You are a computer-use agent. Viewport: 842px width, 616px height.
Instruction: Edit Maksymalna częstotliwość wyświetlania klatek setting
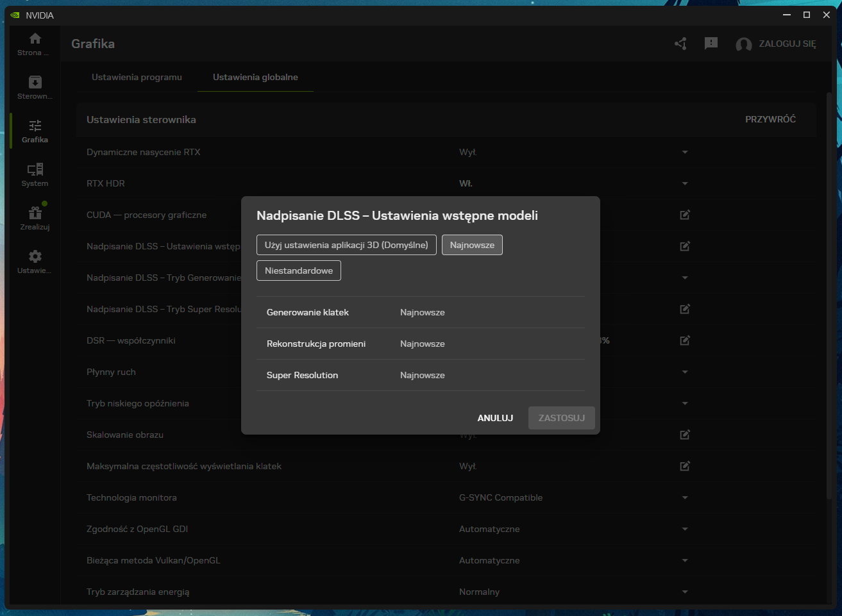pos(685,466)
